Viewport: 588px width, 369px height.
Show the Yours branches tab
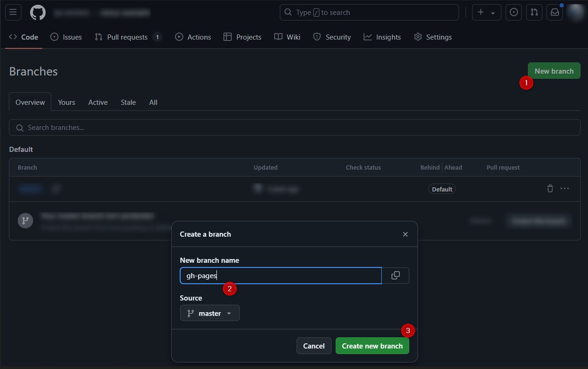(x=67, y=102)
